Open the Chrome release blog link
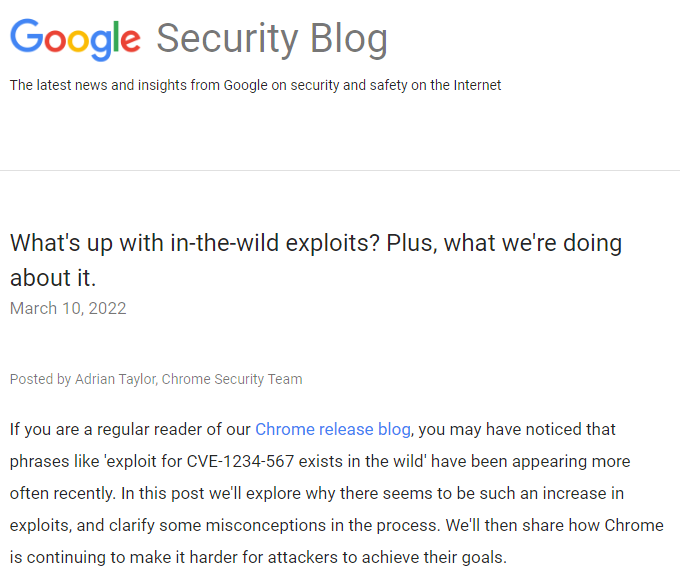The width and height of the screenshot is (680, 578). pos(333,429)
